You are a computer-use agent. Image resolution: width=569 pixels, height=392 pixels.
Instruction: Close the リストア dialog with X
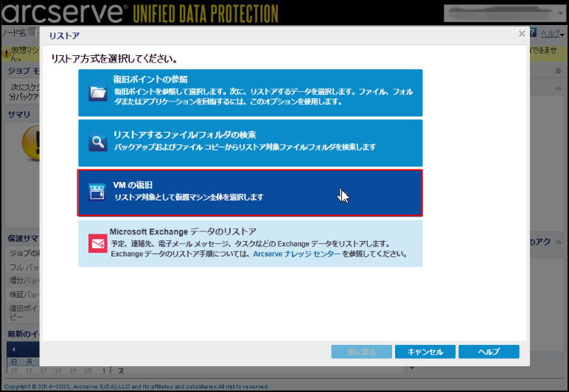pos(522,34)
